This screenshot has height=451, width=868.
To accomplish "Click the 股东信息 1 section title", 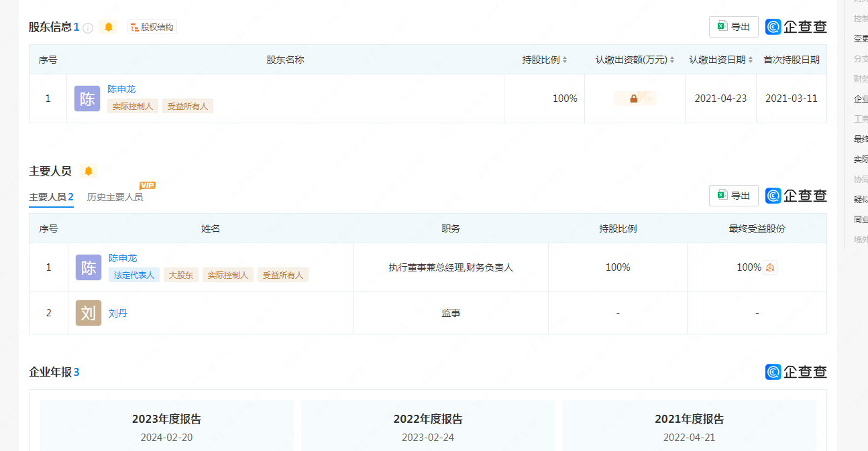I will pyautogui.click(x=54, y=27).
